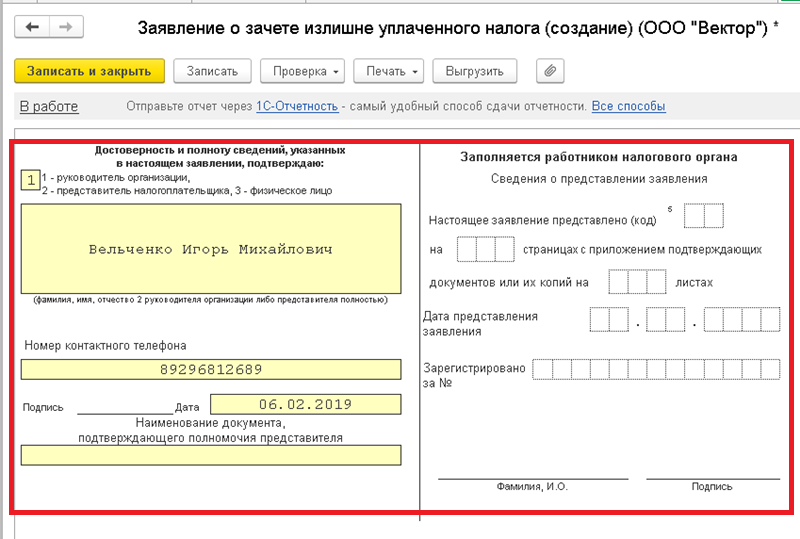Open the 'Все способы' link
The height and width of the screenshot is (539, 800).
pos(629,106)
